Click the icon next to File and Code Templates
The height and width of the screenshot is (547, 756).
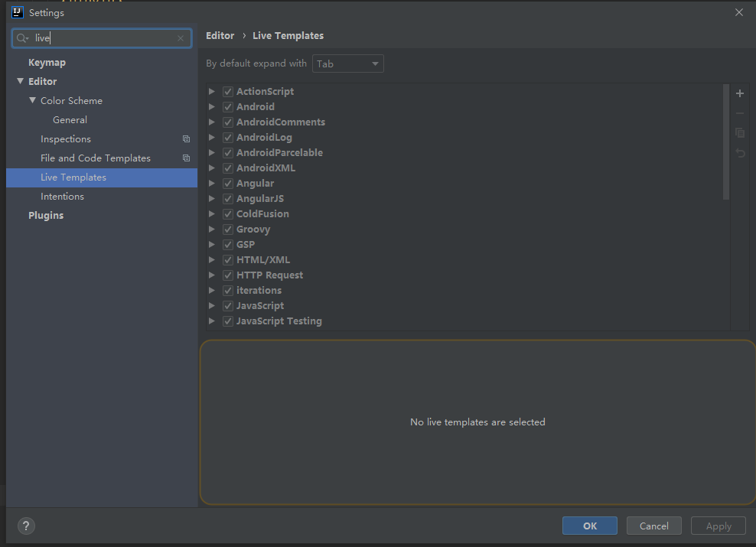(186, 158)
